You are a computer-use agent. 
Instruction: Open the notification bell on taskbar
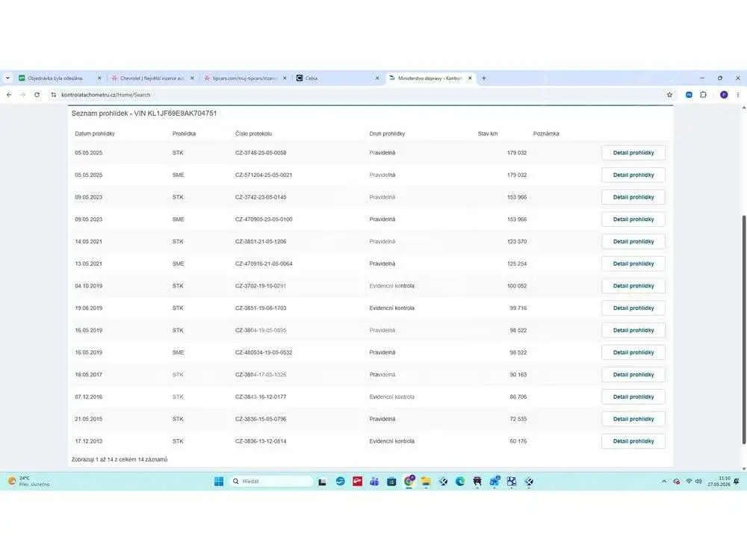[737, 482]
